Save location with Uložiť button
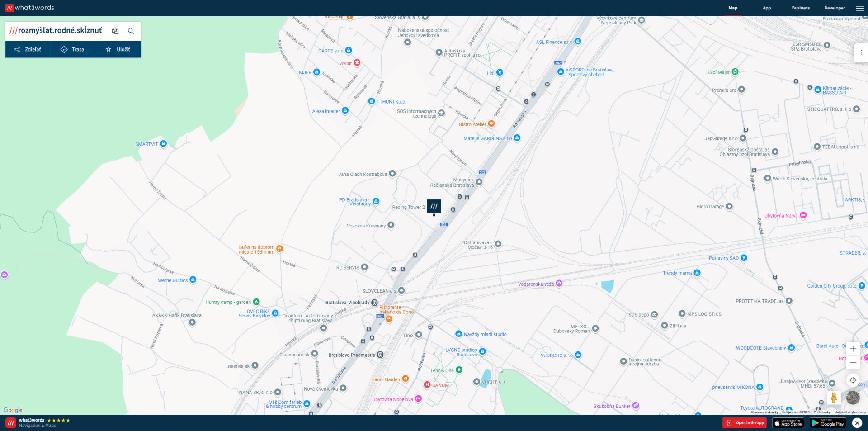Viewport: 868px width, 431px height. (x=118, y=49)
